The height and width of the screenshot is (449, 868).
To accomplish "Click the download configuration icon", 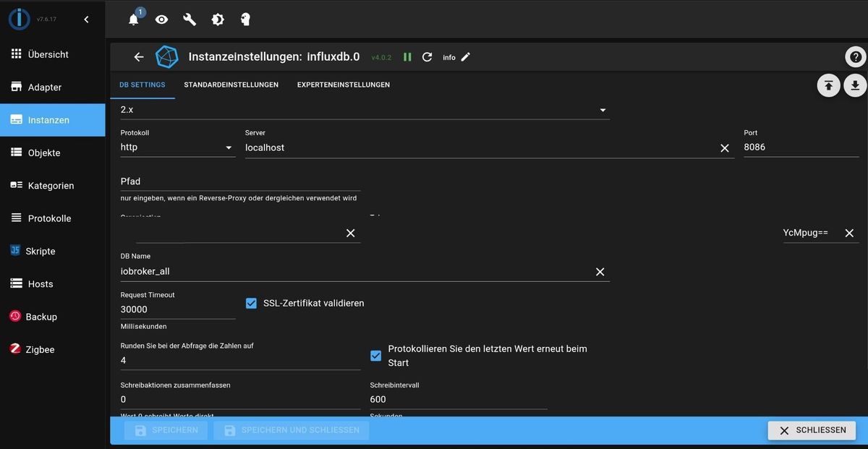I will pos(855,85).
